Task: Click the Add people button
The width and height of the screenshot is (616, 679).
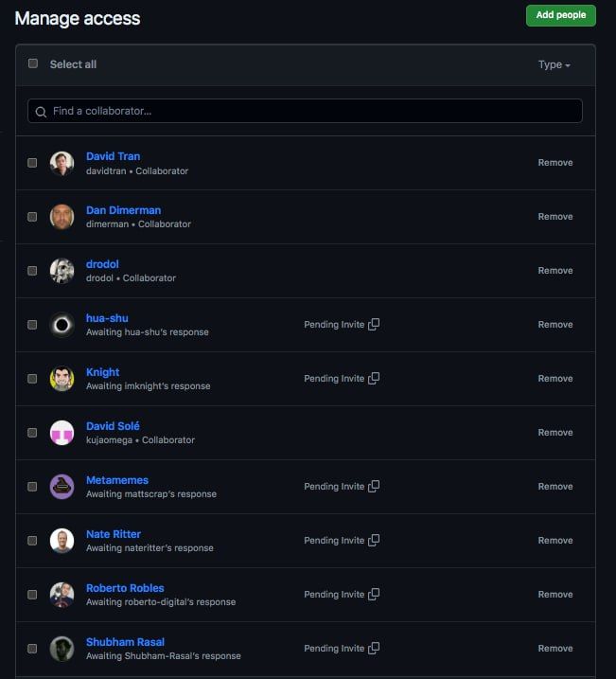Action: (560, 15)
